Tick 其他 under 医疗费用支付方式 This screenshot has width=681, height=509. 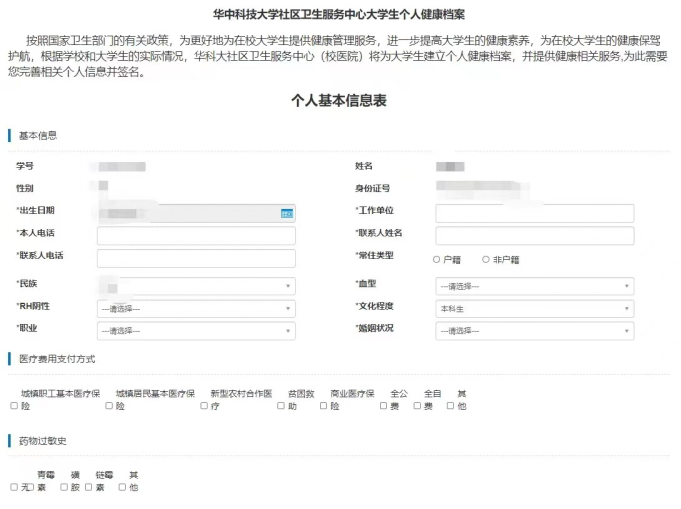tap(451, 406)
